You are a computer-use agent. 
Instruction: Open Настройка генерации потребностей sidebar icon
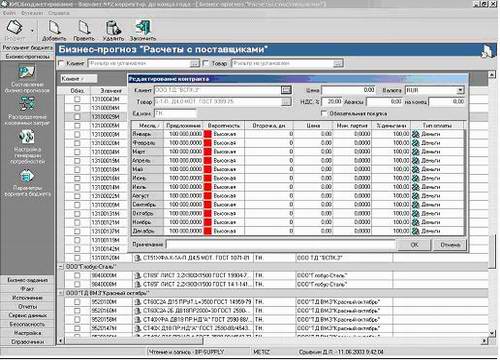(27, 137)
